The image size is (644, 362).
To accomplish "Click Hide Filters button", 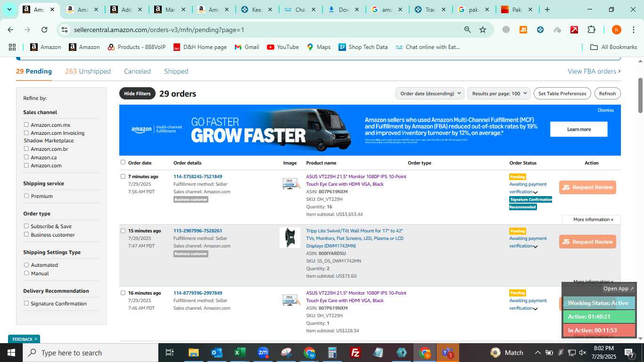I will click(137, 93).
